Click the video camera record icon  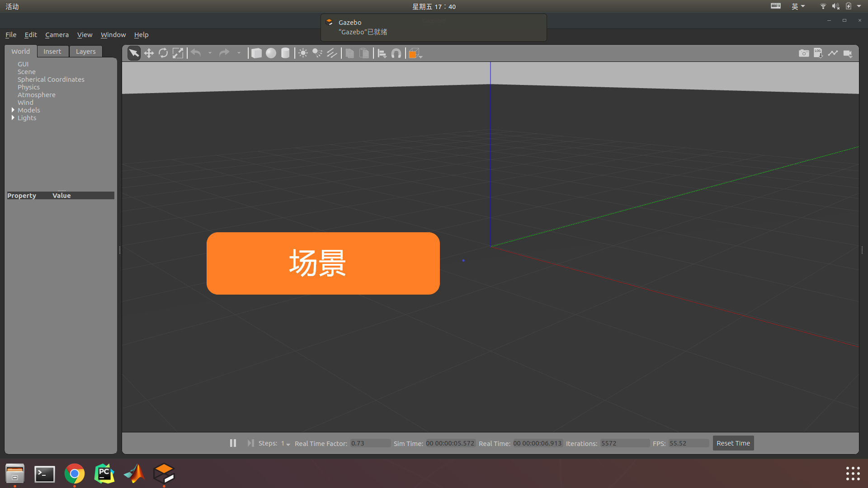pos(848,53)
